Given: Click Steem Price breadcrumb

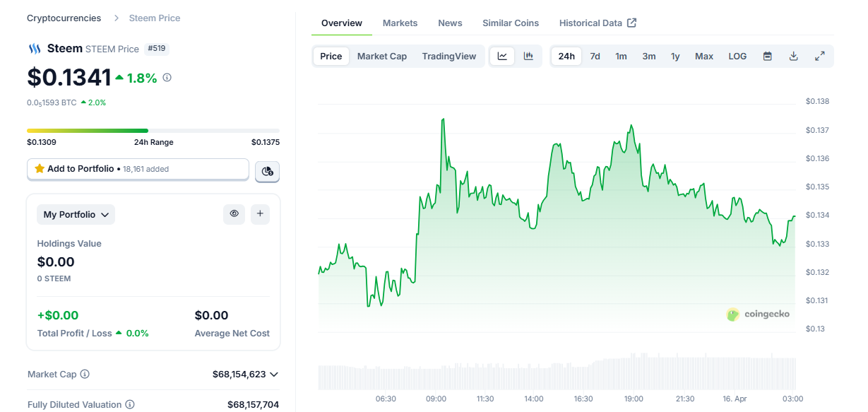Looking at the screenshot, I should 155,18.
